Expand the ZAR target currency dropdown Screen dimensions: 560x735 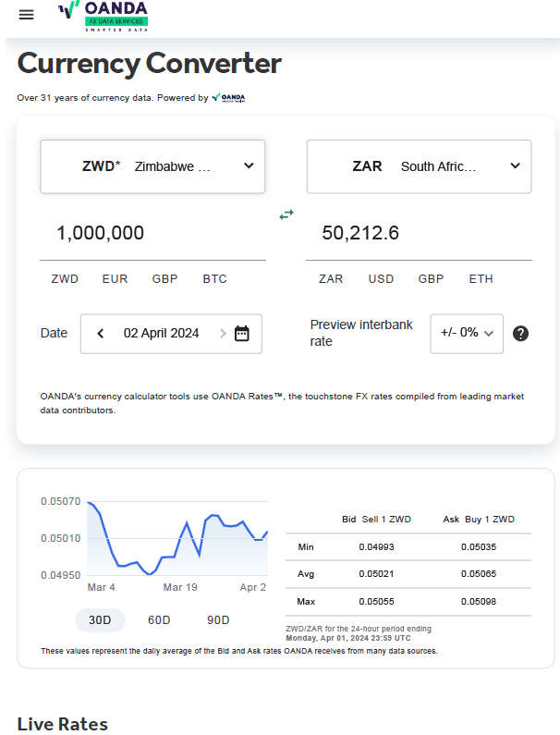click(x=419, y=166)
